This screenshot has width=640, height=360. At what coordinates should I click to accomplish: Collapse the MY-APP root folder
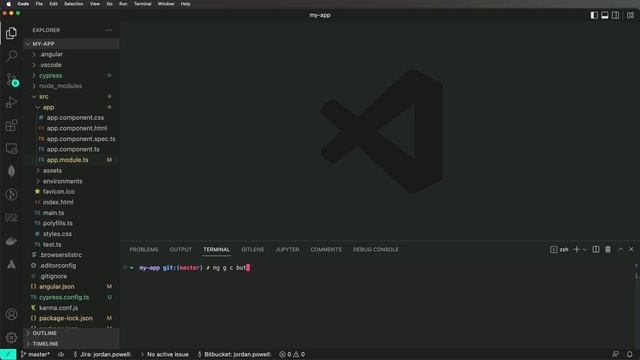click(71, 44)
